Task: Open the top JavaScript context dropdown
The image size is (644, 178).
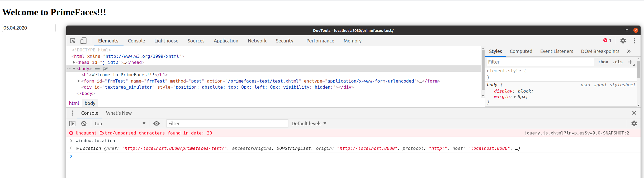Action: 120,123
